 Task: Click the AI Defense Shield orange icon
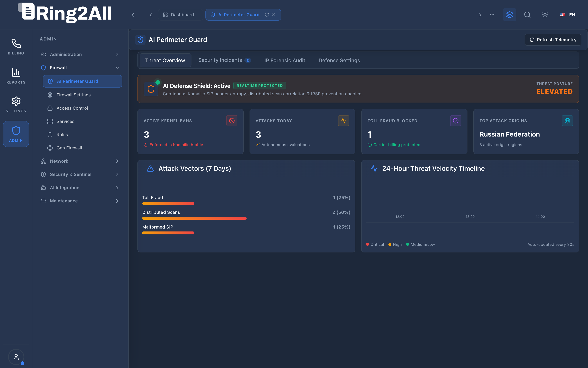(151, 89)
